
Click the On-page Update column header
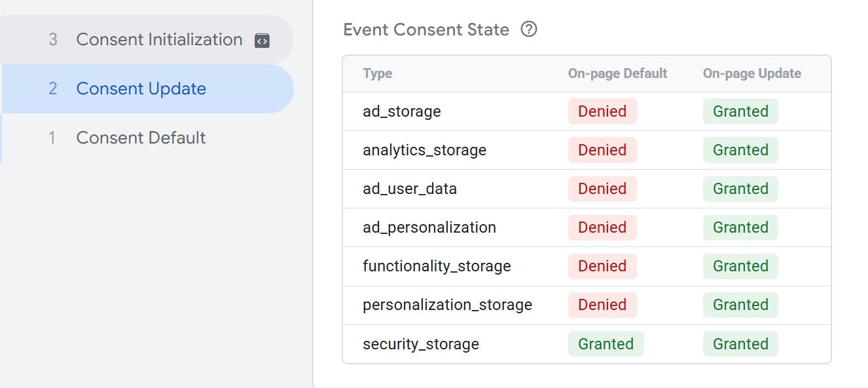click(x=752, y=73)
